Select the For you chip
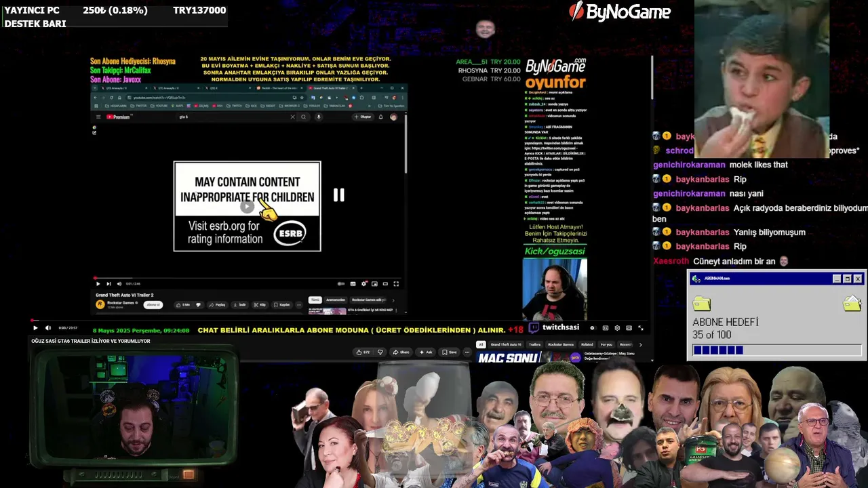The image size is (868, 488). pos(606,344)
